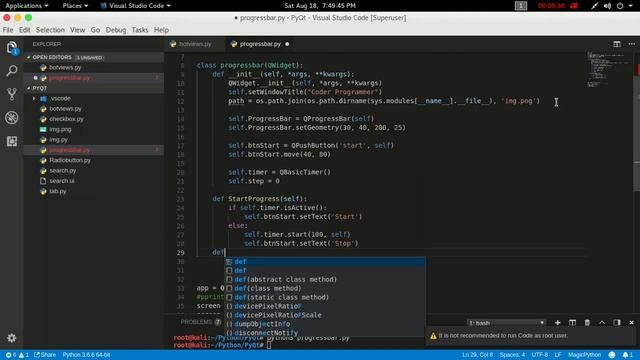Split the terminal panel
Screen dimensions: 640x360
pyautogui.click(x=572, y=322)
